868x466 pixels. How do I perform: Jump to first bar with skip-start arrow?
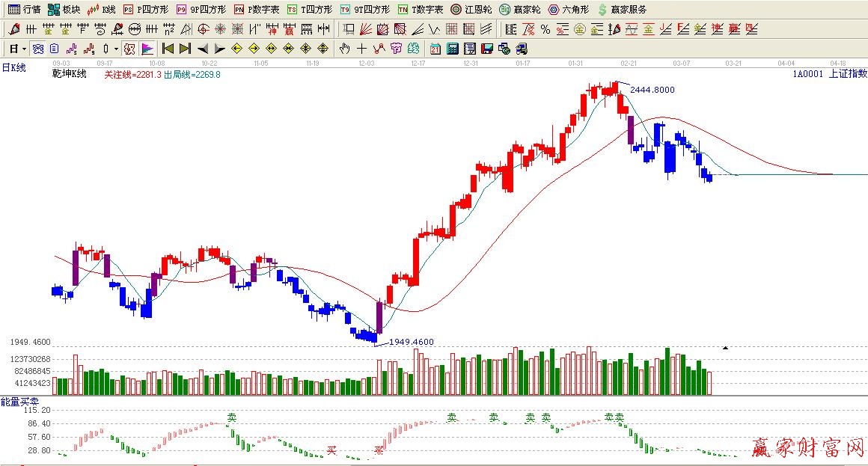tap(168, 49)
